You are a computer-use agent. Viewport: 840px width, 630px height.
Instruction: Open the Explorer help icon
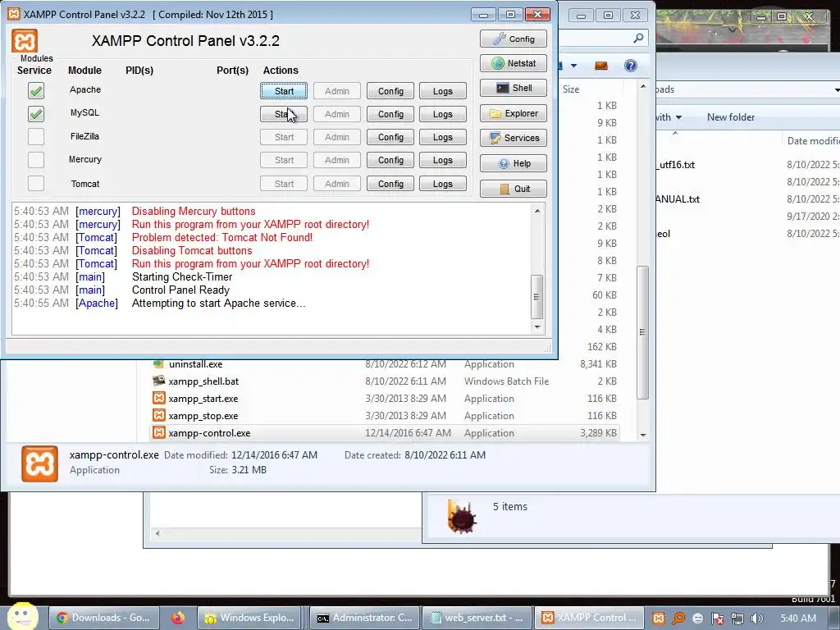631,66
